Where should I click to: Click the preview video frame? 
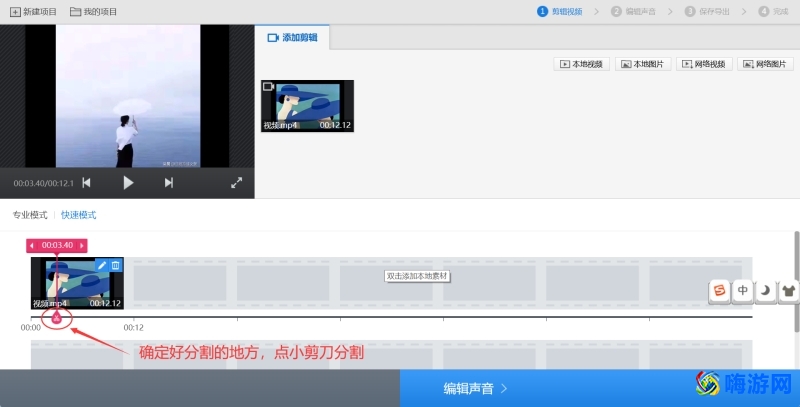pos(128,96)
